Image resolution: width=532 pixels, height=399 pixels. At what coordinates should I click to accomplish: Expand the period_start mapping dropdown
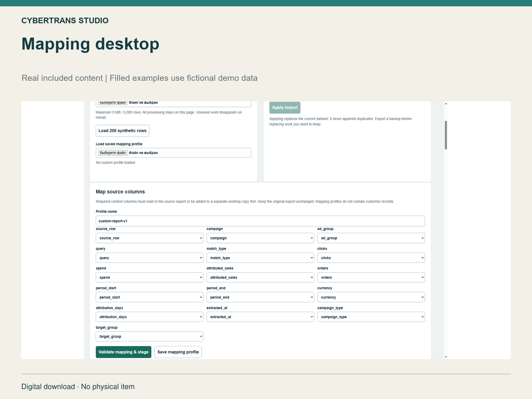[149, 297]
